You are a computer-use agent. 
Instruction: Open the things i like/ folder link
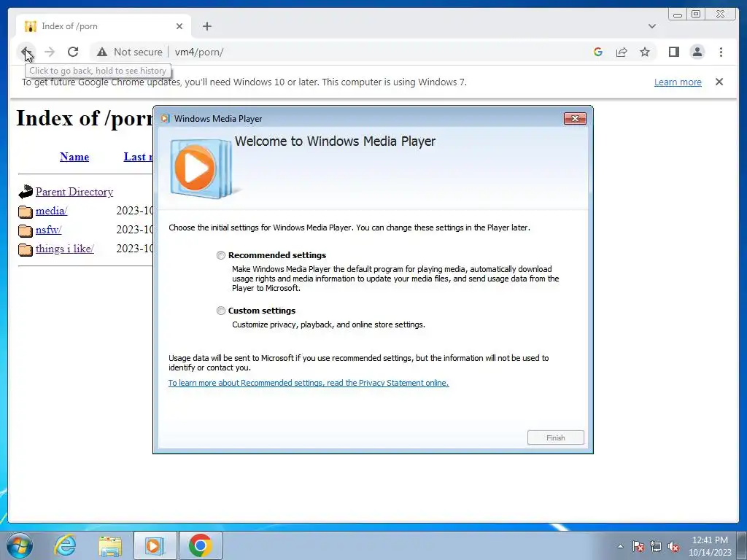coord(65,249)
